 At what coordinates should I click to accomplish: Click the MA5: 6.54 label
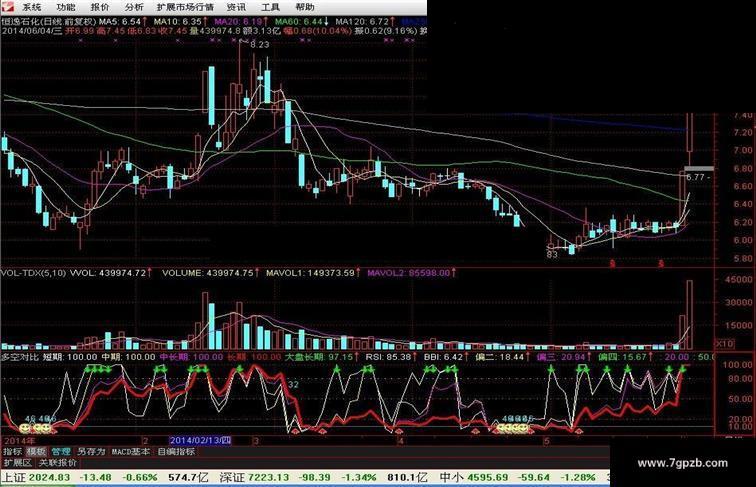pyautogui.click(x=120, y=22)
